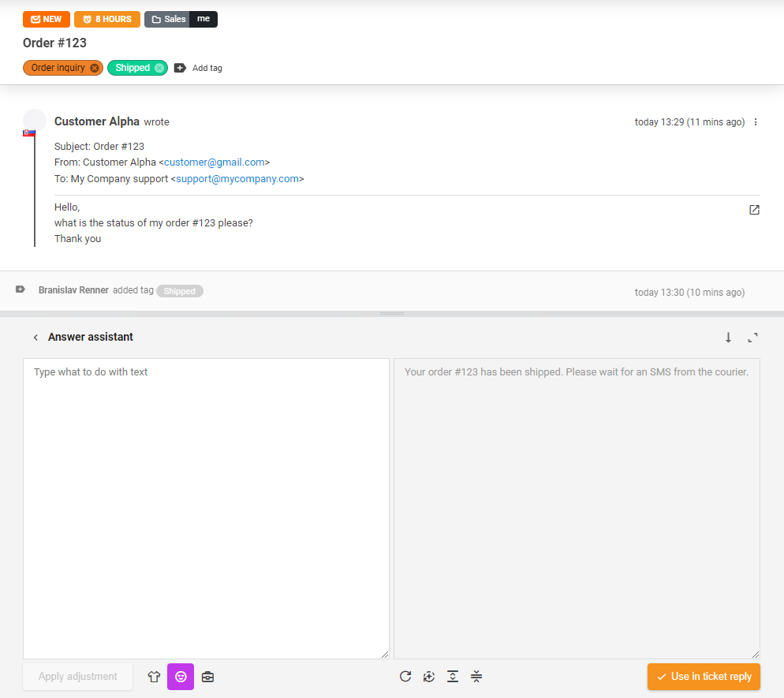Open Add tag selector

pos(180,68)
